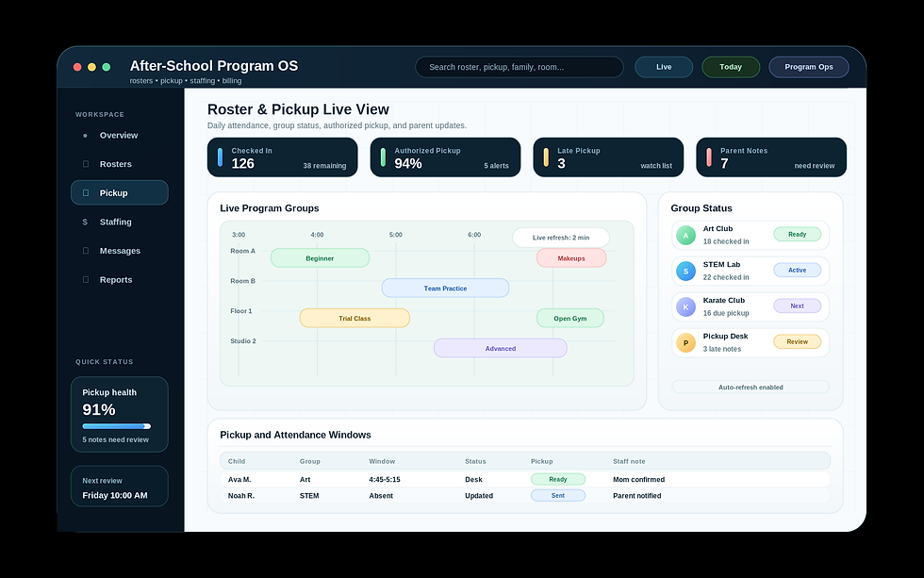
Task: Click the search roster input field
Action: (x=520, y=67)
